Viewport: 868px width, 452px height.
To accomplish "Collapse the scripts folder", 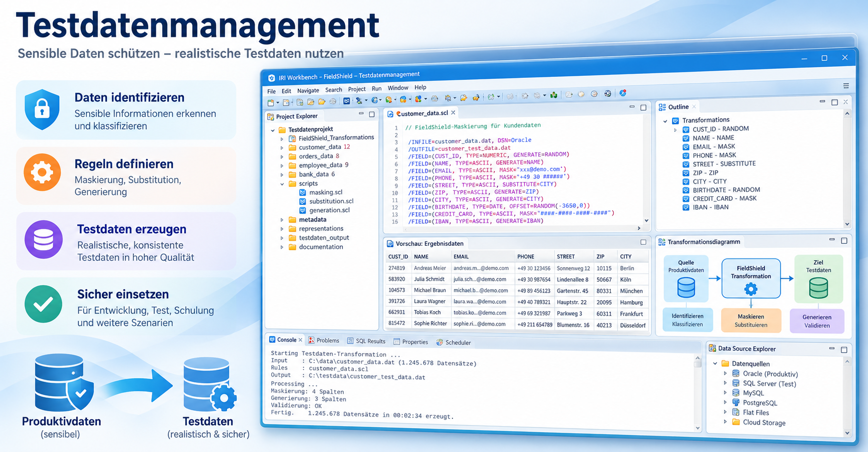I will [282, 184].
